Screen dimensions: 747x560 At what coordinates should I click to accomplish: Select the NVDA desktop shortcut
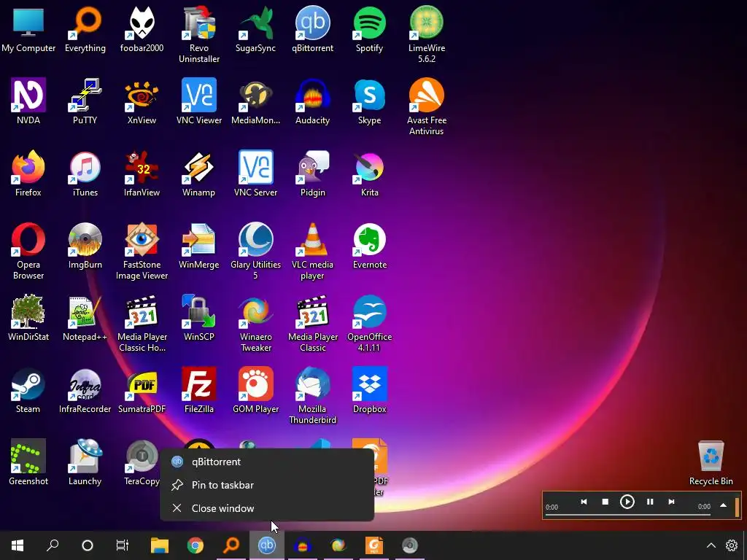(28, 102)
